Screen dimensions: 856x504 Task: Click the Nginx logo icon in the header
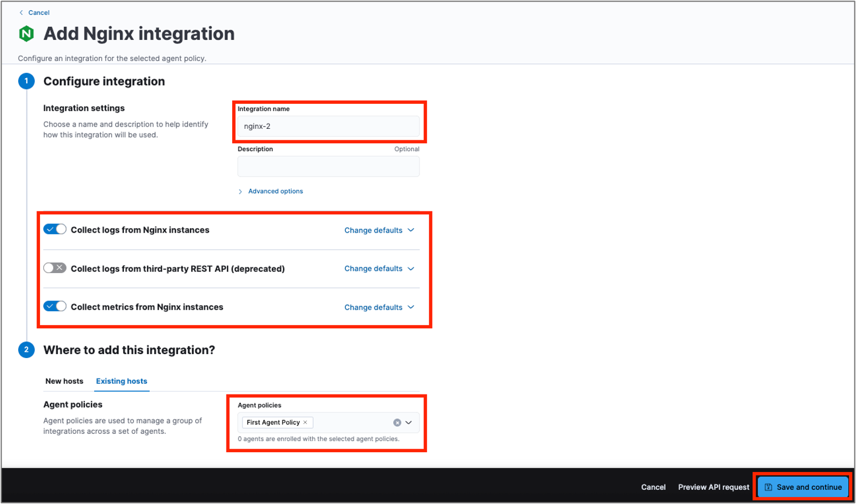(x=26, y=34)
